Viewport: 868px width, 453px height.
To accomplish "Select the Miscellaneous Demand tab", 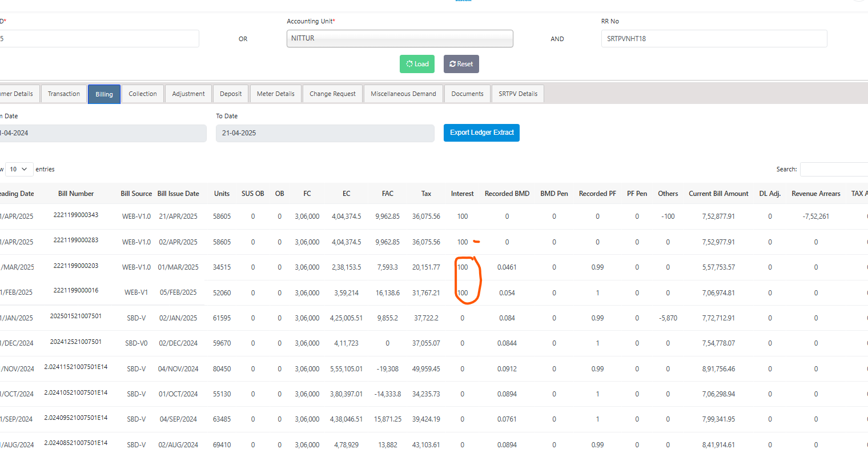I will coord(403,94).
